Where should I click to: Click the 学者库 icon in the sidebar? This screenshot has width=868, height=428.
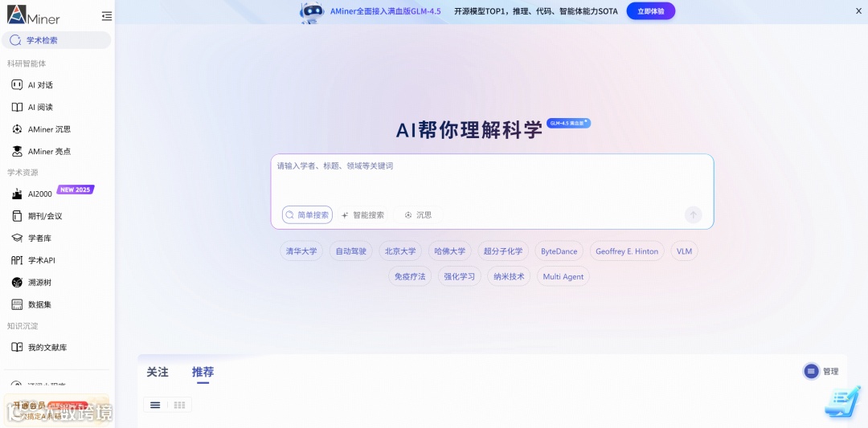pos(17,238)
